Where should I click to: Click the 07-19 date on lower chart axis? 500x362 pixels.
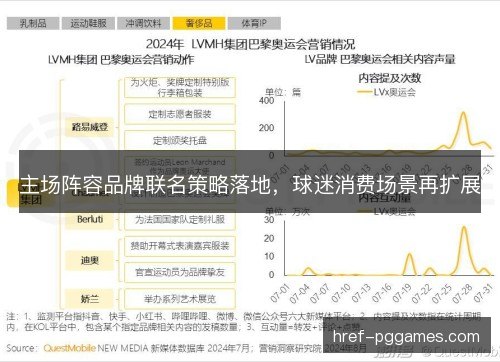[x=402, y=293]
